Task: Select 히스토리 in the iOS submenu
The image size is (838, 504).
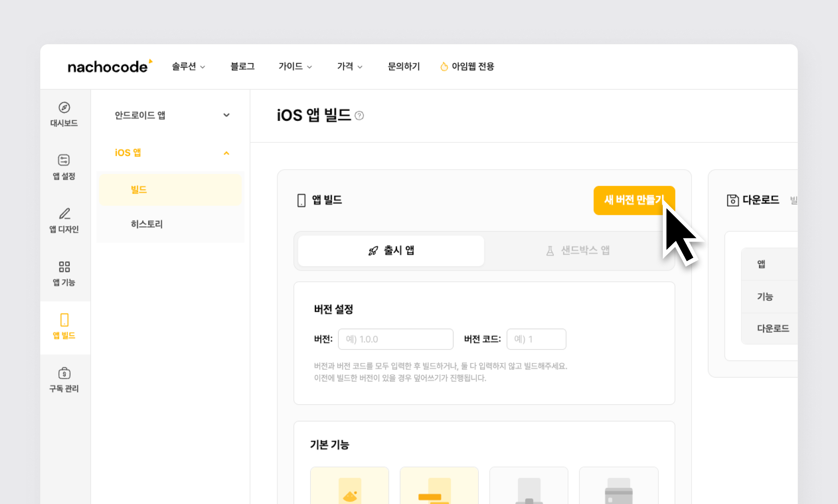Action: (x=147, y=224)
